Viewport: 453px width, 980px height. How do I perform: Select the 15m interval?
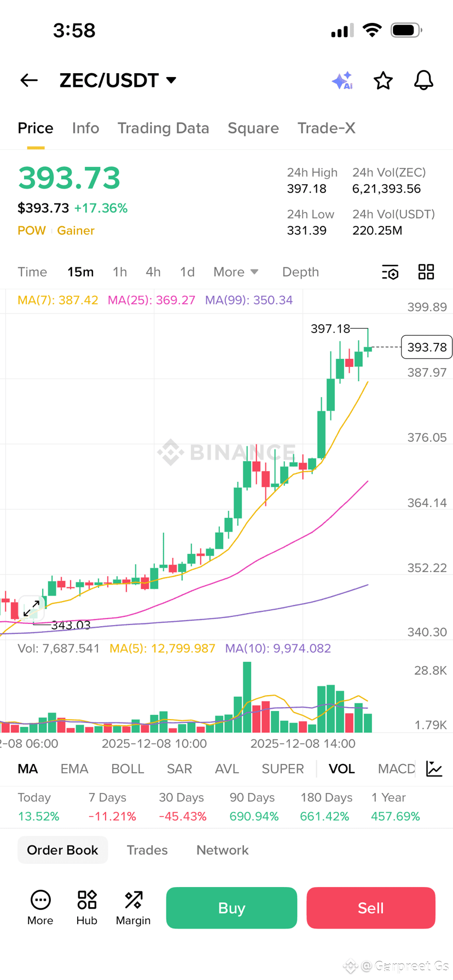(80, 272)
